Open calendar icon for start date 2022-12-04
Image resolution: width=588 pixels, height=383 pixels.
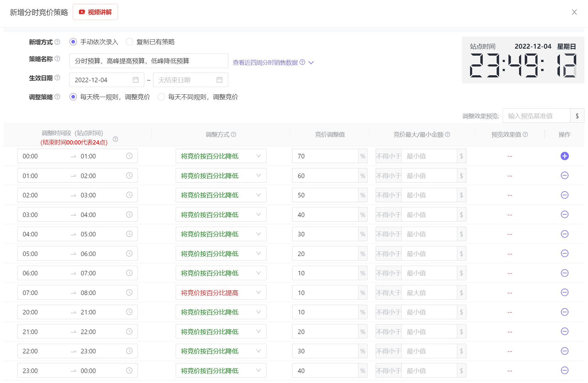[x=136, y=80]
